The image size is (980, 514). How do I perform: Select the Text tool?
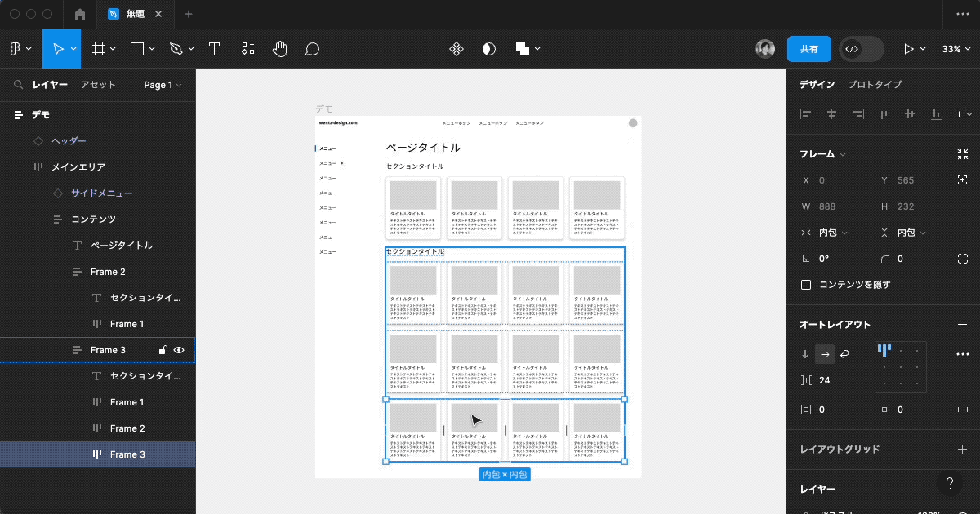[215, 49]
